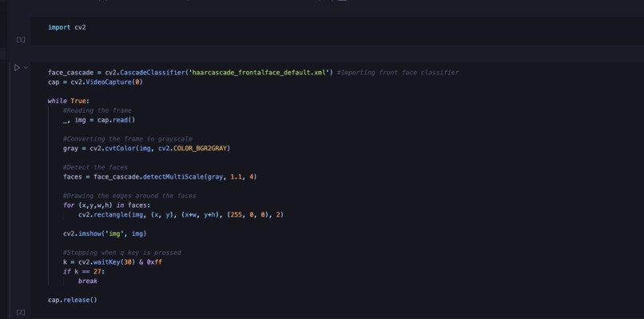Open the run options chevron beside play button
The height and width of the screenshot is (319, 644).
tap(26, 67)
